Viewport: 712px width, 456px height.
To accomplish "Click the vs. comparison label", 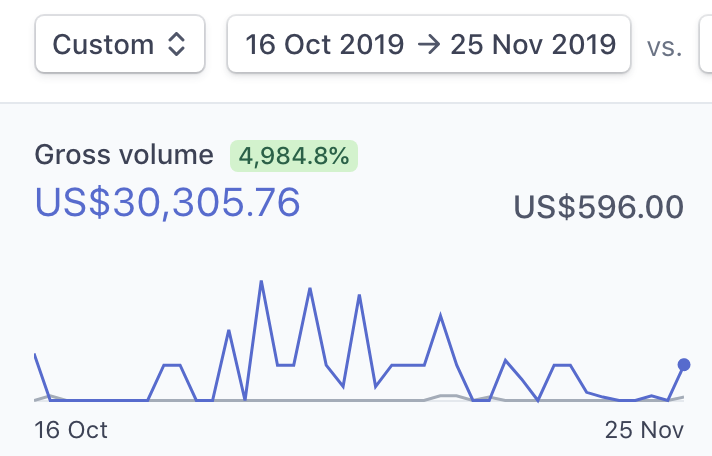I will point(664,47).
